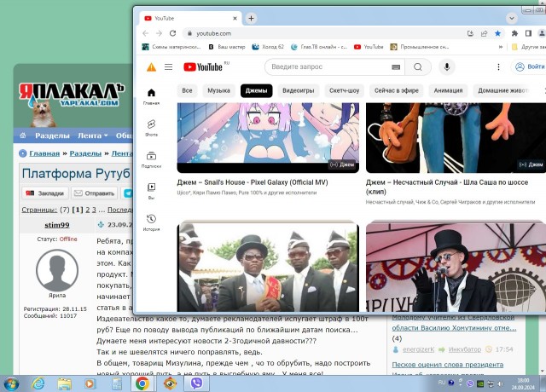Select the 'Домашние животные' chip
Image resolution: width=546 pixels, height=392 pixels.
tap(502, 90)
